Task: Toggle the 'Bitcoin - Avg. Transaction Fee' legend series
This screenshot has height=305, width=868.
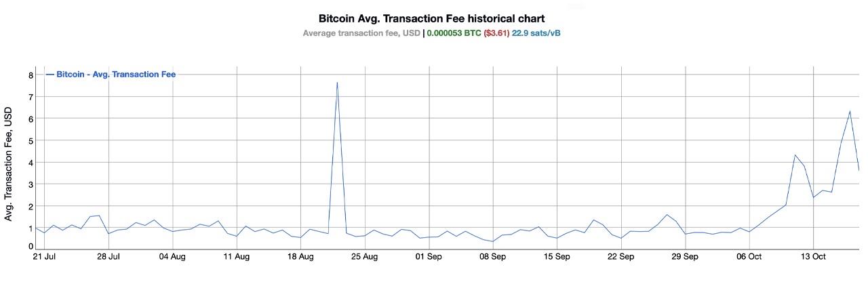Action: [115, 75]
